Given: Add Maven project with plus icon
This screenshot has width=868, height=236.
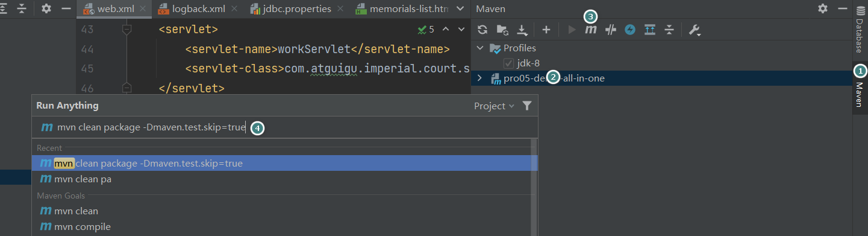Looking at the screenshot, I should pos(546,30).
